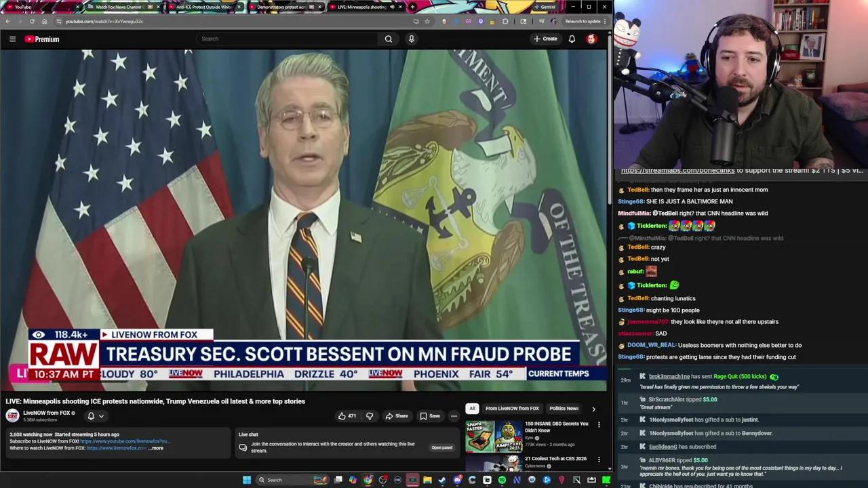Viewport: 868px width, 488px height.
Task: Go to YouTube Premium home logo
Action: point(42,39)
